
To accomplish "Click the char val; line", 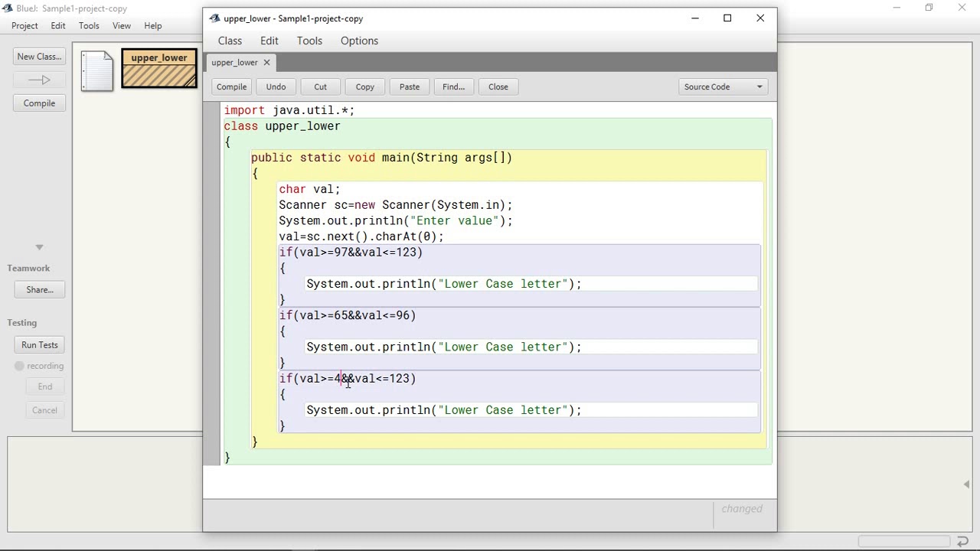I will [309, 189].
